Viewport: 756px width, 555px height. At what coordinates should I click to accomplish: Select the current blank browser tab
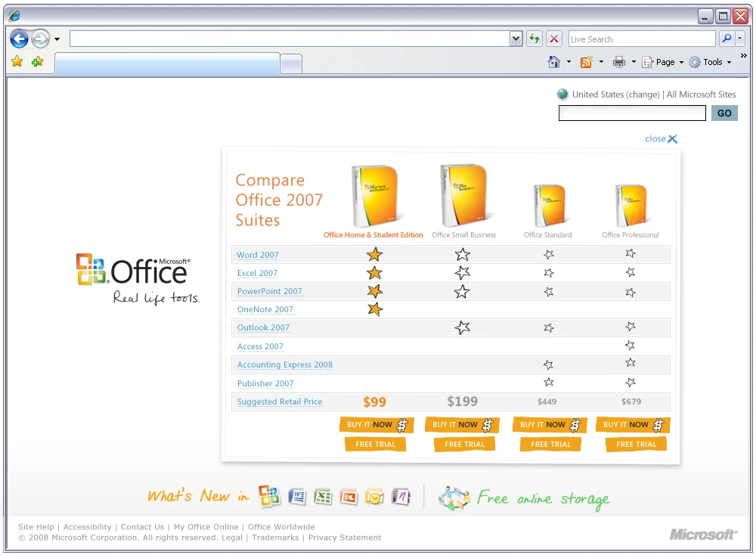[167, 64]
